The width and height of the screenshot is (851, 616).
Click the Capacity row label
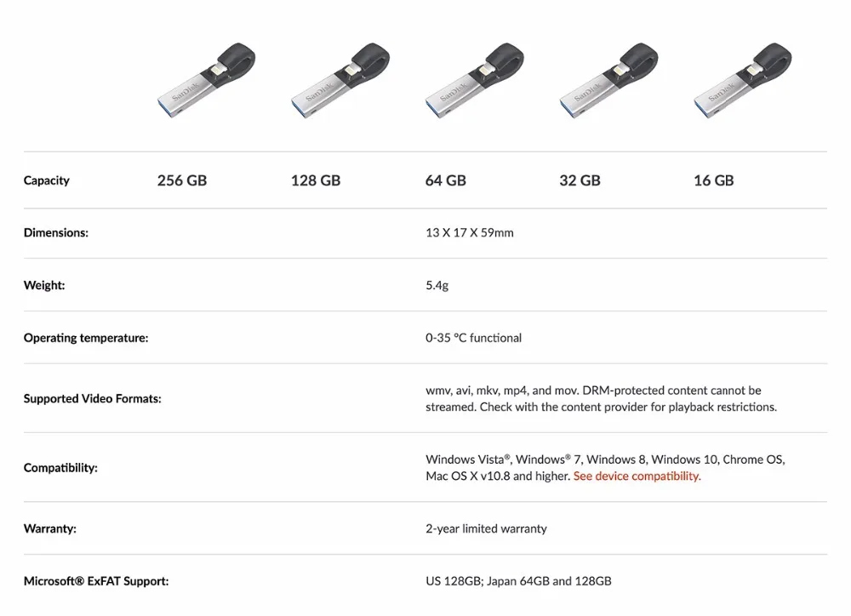coord(47,180)
